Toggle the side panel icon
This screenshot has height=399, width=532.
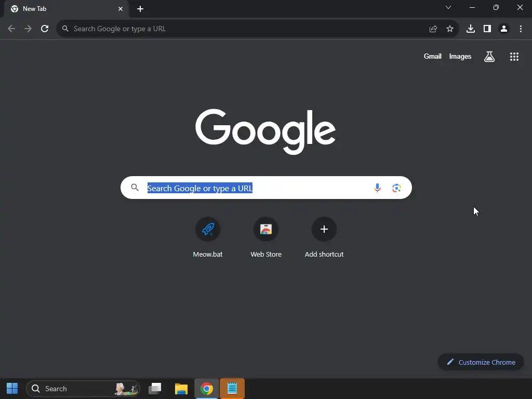coord(487,29)
